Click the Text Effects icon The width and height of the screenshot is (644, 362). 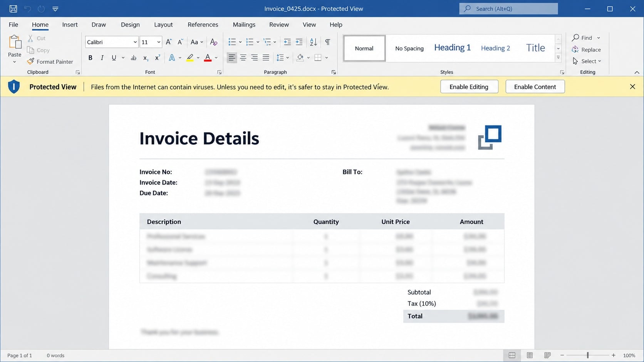172,58
